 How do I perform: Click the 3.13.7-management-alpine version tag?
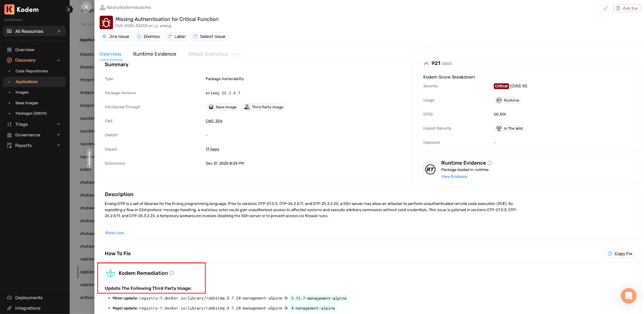319,298
